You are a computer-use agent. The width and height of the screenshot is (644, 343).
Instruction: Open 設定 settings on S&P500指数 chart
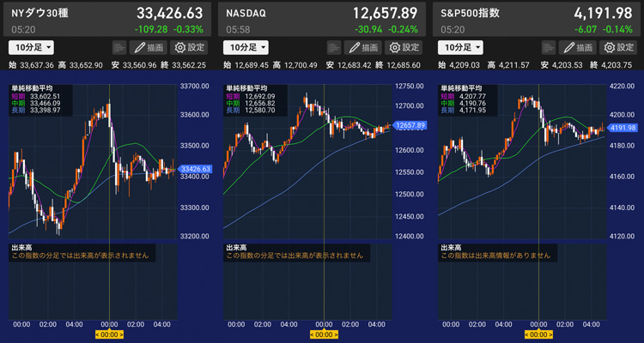(x=618, y=48)
